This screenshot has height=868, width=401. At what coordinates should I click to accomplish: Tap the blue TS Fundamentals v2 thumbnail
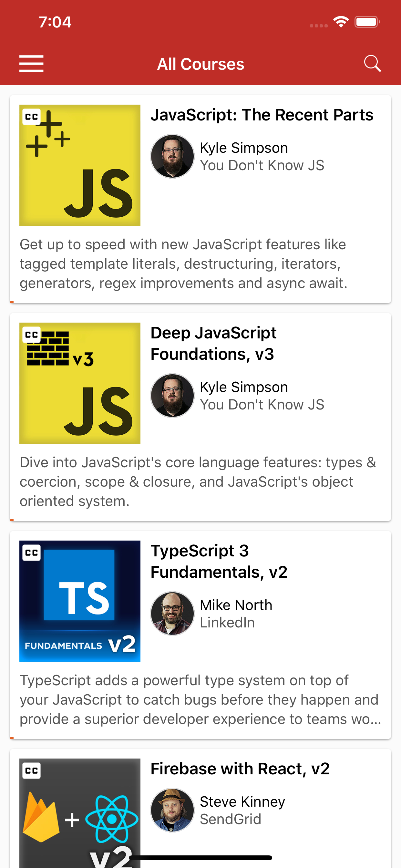pyautogui.click(x=80, y=601)
